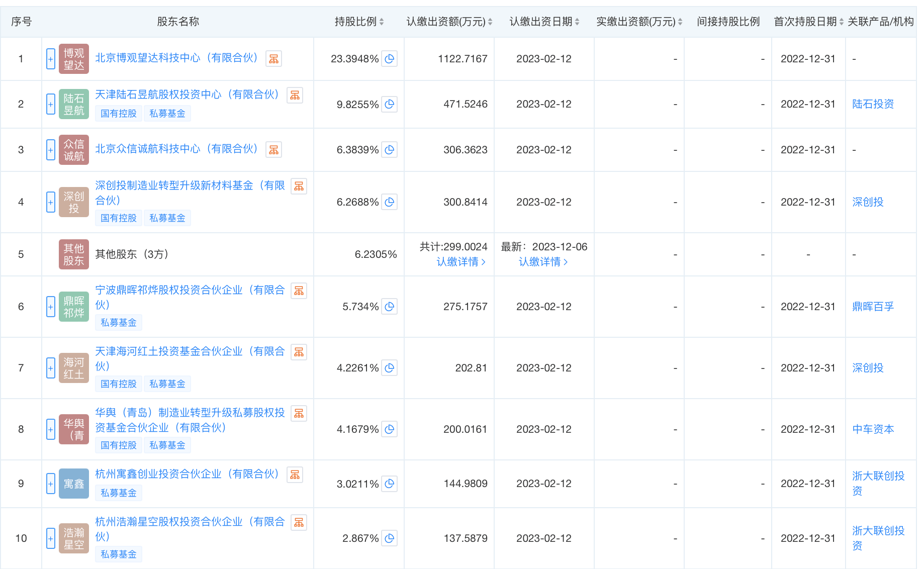Click pie chart icon beside 2.867%

coord(389,538)
